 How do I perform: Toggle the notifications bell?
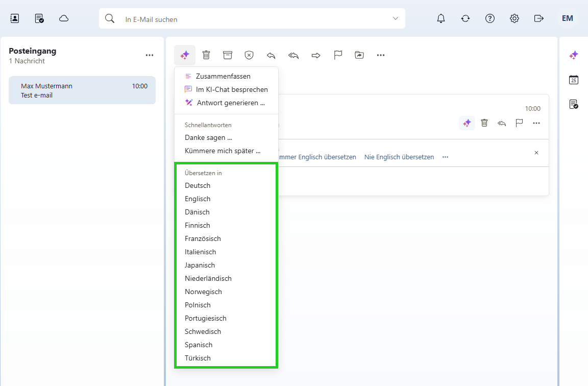pyautogui.click(x=440, y=18)
